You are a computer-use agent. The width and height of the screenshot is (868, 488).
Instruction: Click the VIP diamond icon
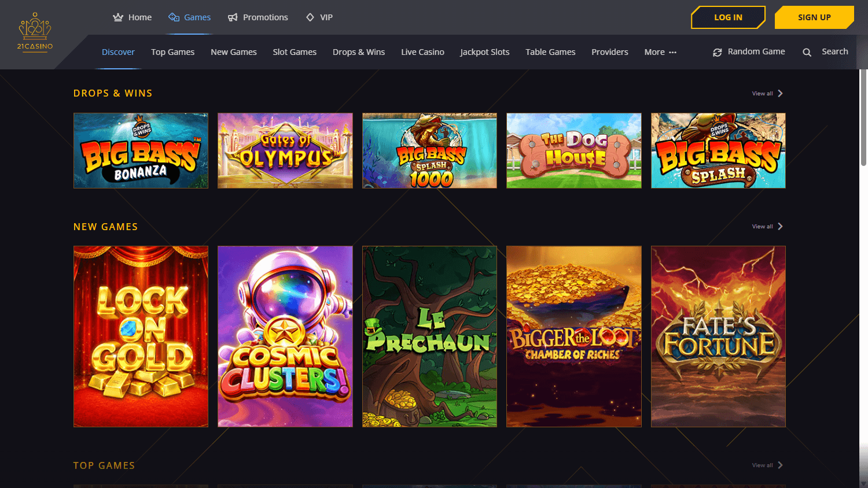click(310, 17)
